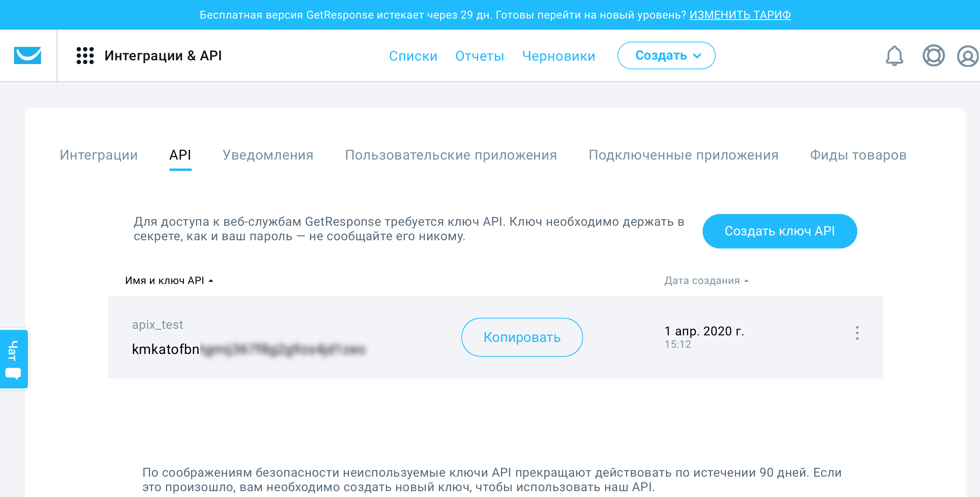Open the help lifebuoy icon

933,55
